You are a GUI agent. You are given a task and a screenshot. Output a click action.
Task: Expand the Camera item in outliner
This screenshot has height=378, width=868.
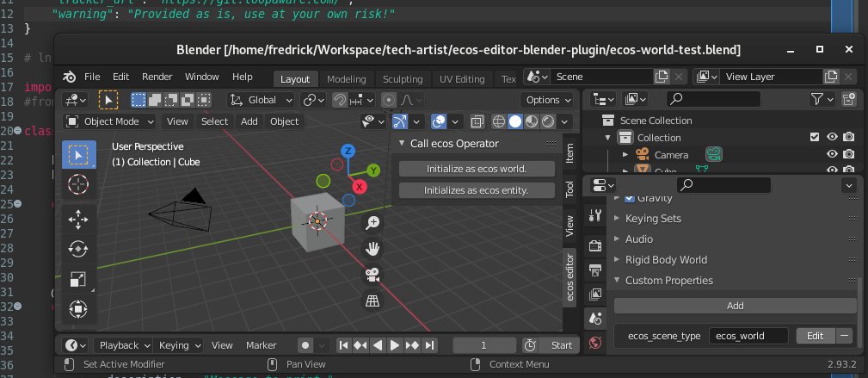pos(625,155)
